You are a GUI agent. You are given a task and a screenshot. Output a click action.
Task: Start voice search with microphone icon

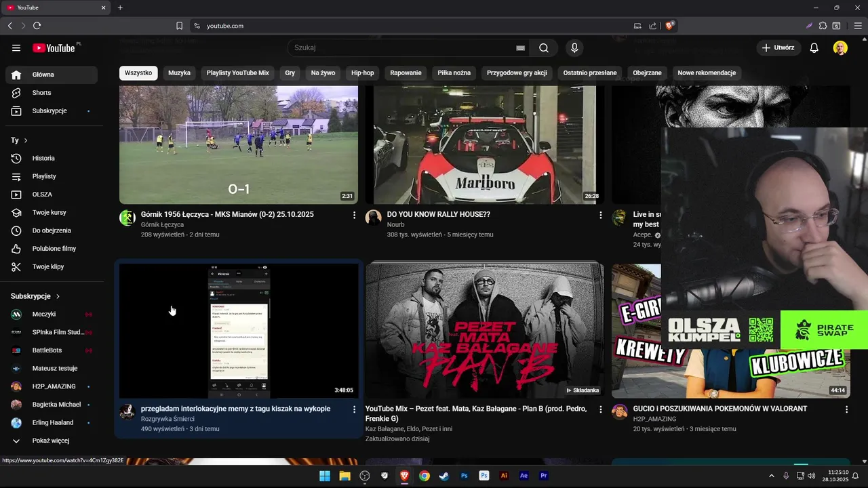pyautogui.click(x=574, y=48)
